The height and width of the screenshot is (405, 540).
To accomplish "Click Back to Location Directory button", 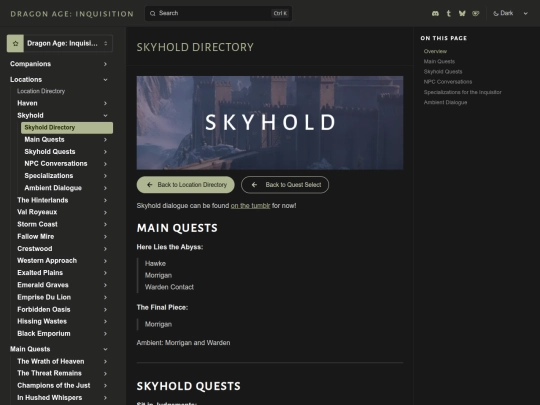I will click(186, 185).
